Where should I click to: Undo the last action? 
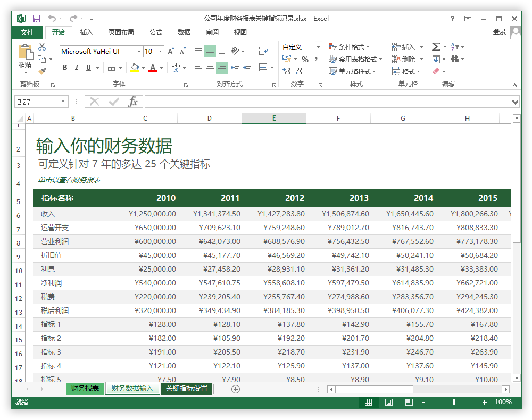[x=52, y=18]
